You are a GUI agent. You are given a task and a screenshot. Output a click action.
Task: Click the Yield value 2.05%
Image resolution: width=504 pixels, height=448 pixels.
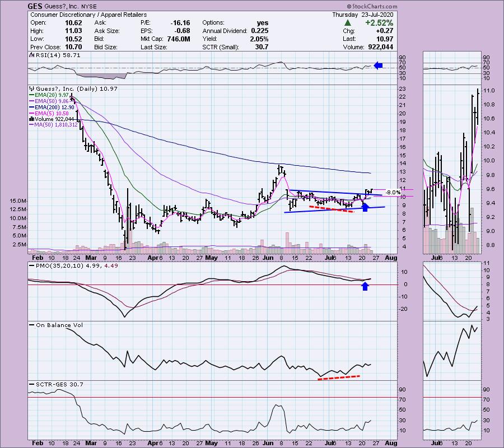(x=259, y=39)
